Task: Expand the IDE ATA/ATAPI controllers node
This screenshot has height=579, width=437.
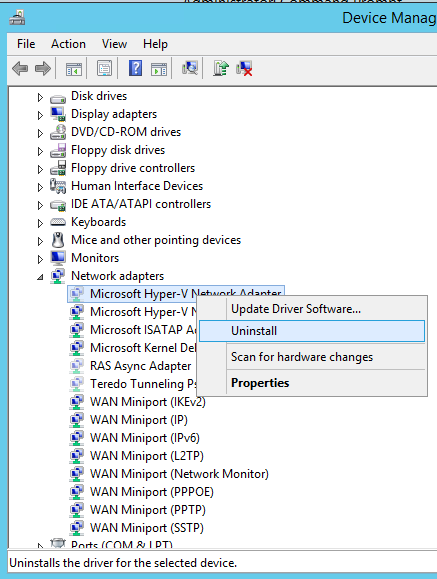Action: 40,205
